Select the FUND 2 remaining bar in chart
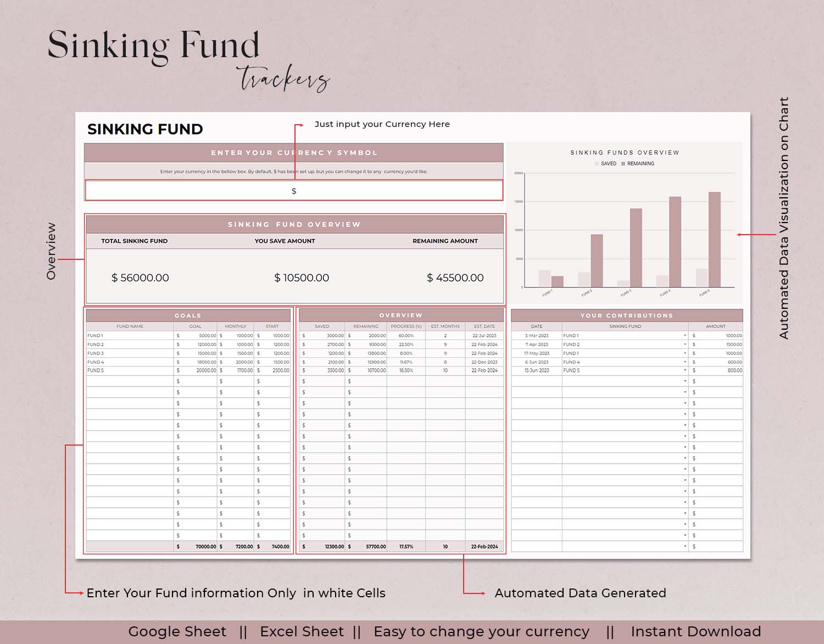The image size is (824, 644). click(x=597, y=260)
